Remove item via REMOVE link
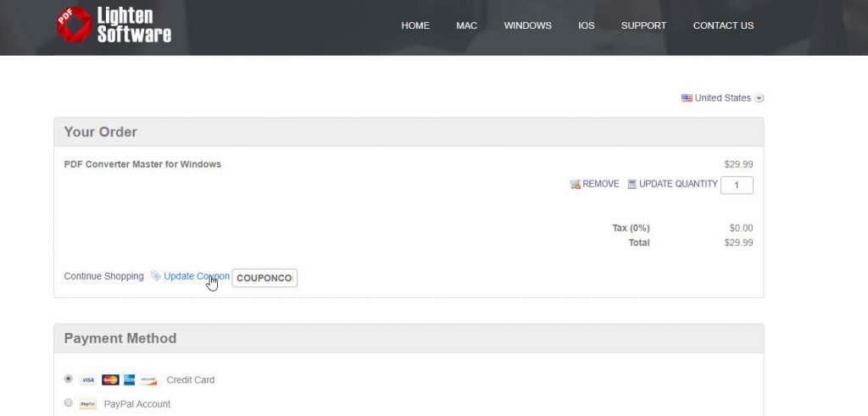Screen dimensions: 868x416 [x=601, y=184]
